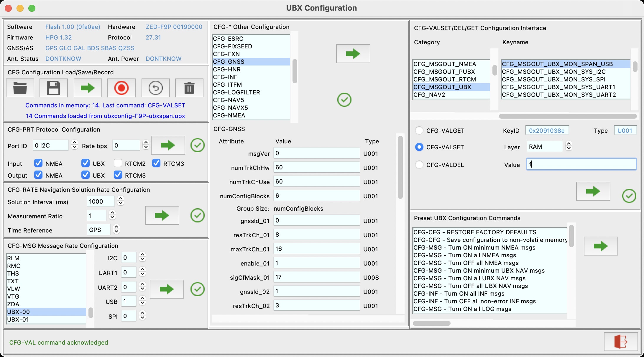The height and width of the screenshot is (357, 644).
Task: Select CFG-NAV5 in the configuration list
Action: [229, 100]
